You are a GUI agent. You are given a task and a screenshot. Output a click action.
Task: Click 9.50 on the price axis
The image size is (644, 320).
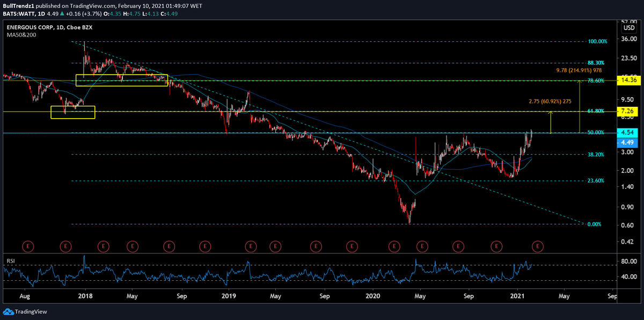628,100
